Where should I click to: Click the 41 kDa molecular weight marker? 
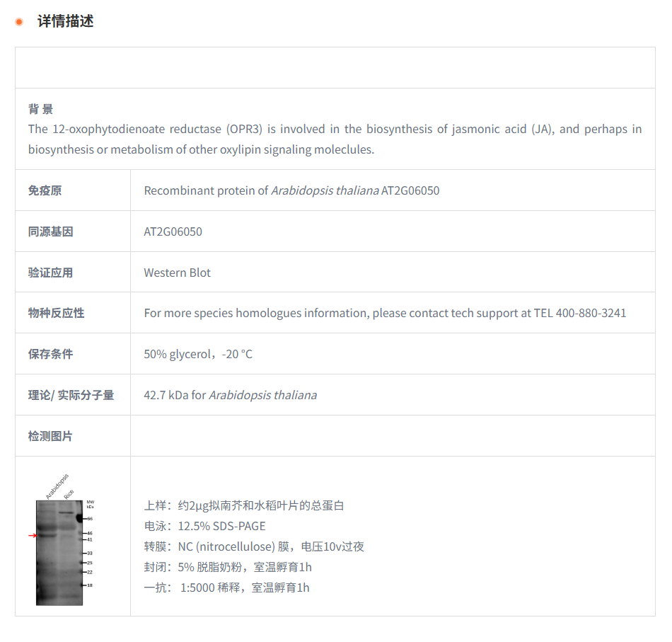[x=90, y=539]
